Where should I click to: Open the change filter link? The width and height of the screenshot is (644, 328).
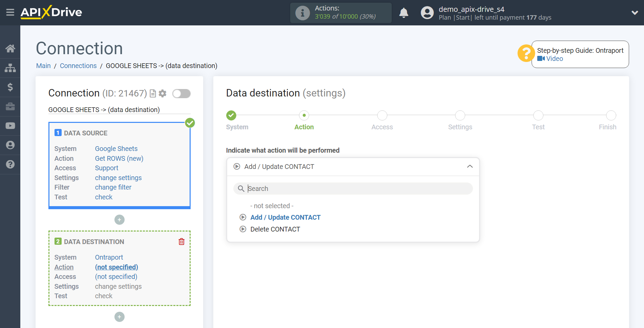pos(113,187)
